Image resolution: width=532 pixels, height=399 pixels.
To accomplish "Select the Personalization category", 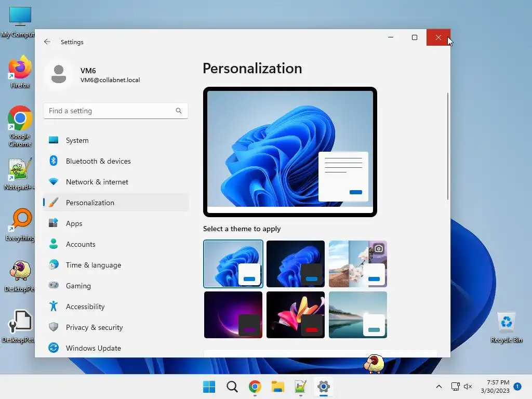I will pyautogui.click(x=116, y=203).
